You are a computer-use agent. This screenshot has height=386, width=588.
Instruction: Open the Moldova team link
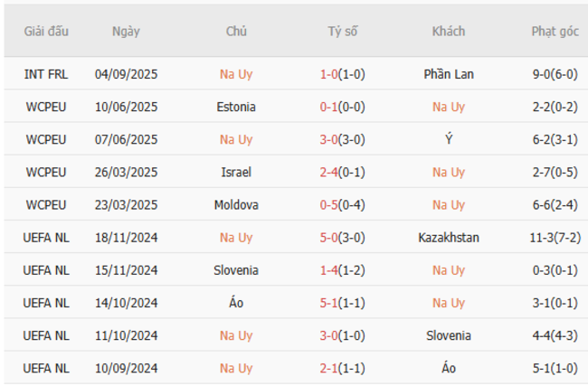(x=236, y=205)
